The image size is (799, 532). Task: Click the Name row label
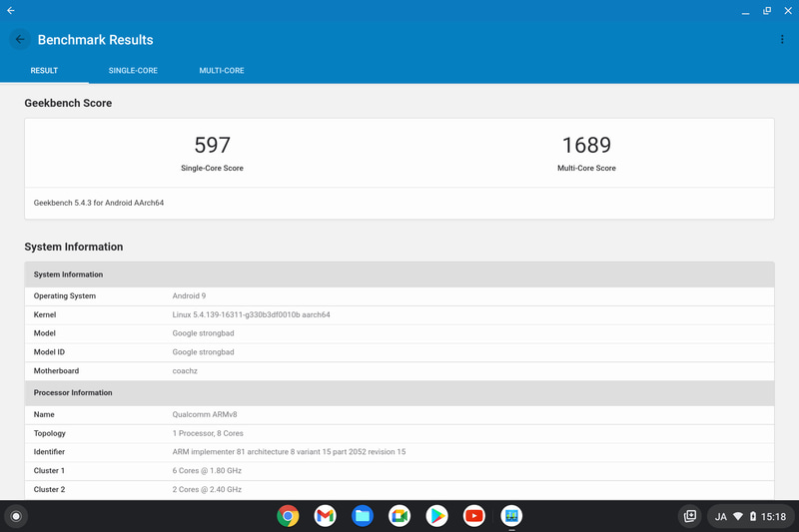point(44,414)
